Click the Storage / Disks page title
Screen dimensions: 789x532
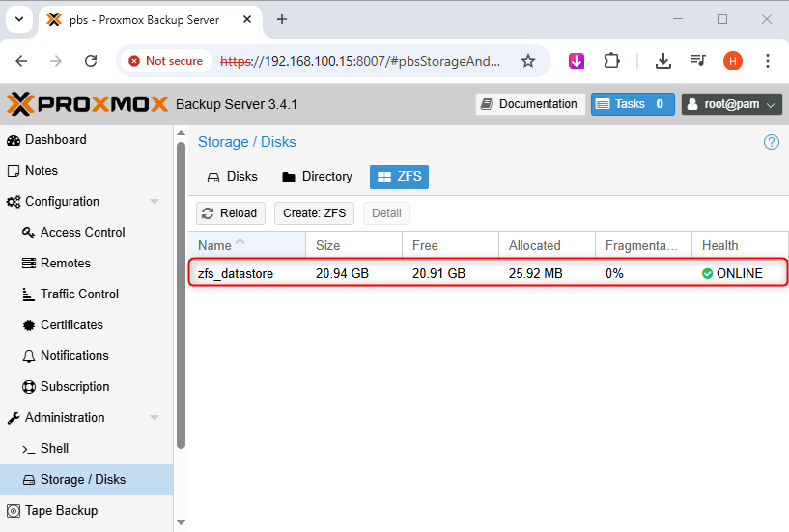click(x=247, y=142)
